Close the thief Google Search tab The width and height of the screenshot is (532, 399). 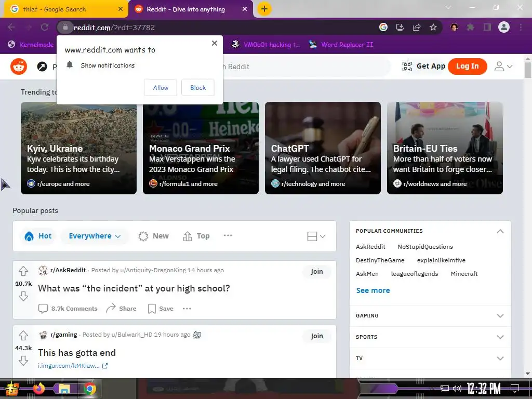120,9
